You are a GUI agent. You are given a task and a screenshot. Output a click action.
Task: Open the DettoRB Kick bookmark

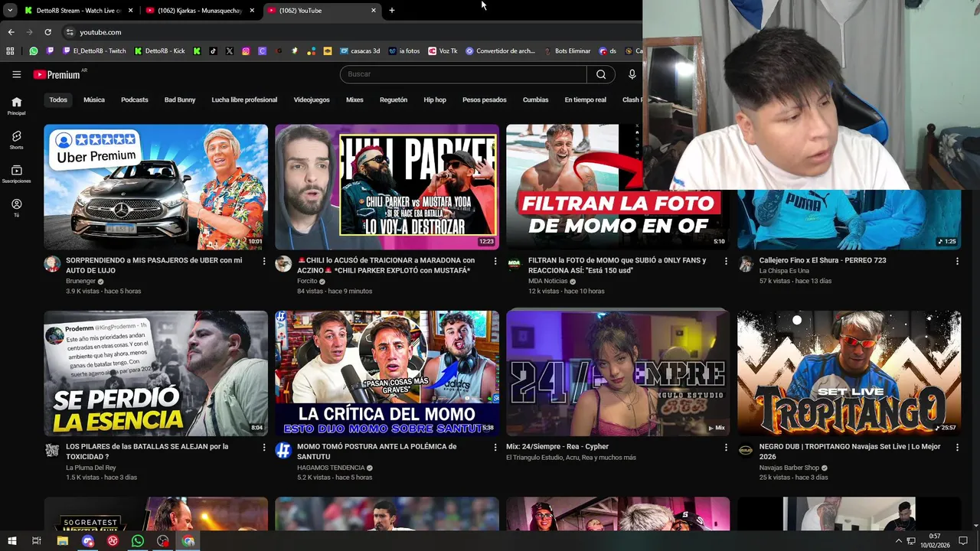pos(159,51)
